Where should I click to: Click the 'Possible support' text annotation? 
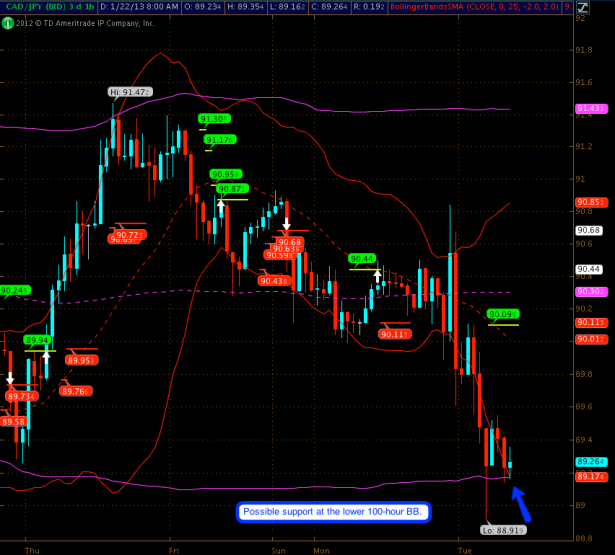(334, 512)
